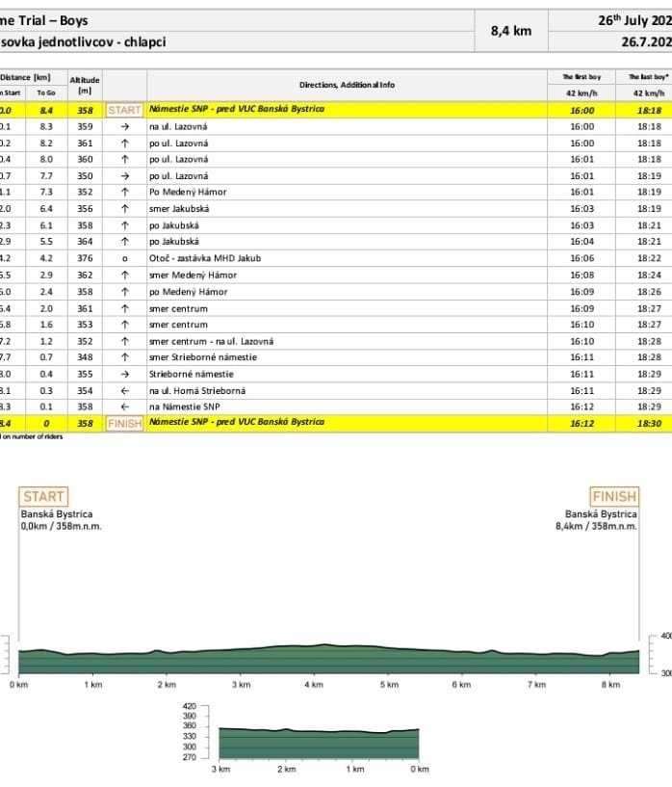Screen dimensions: 672x787
Task: Click the 'Altitude [m]' column header
Action: 85,85
